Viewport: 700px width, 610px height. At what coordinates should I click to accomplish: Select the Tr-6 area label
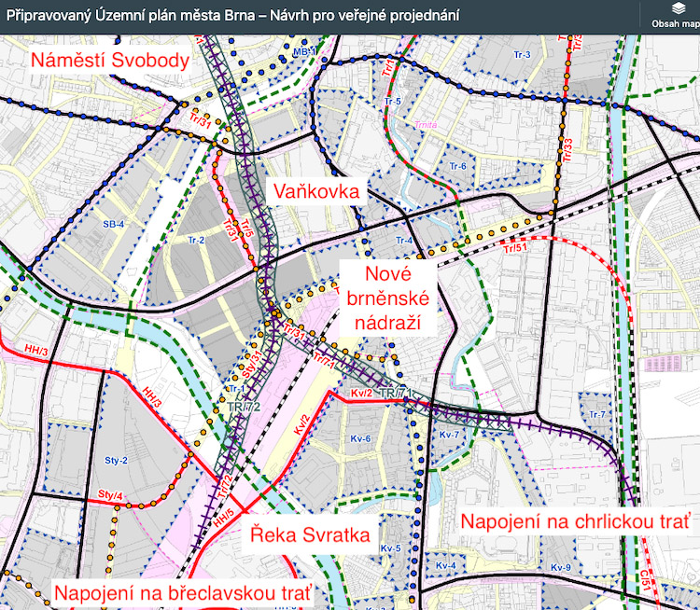click(457, 166)
